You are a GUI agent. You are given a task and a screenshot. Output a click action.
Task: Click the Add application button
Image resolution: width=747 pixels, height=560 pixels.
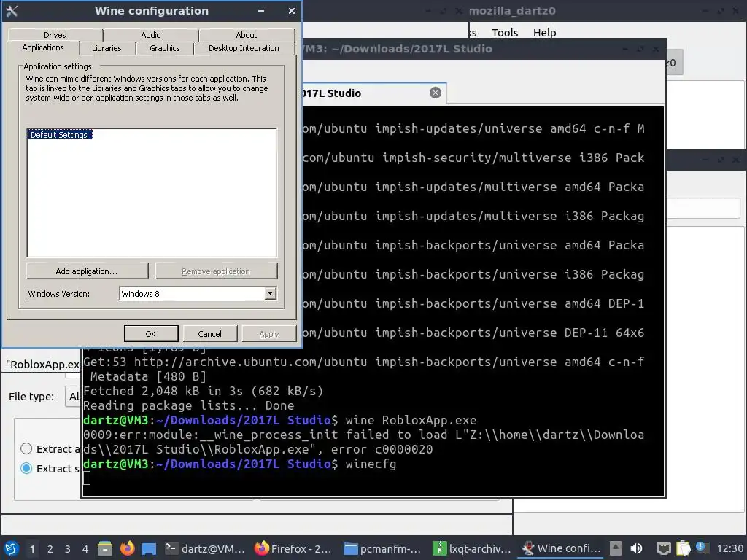click(x=87, y=271)
